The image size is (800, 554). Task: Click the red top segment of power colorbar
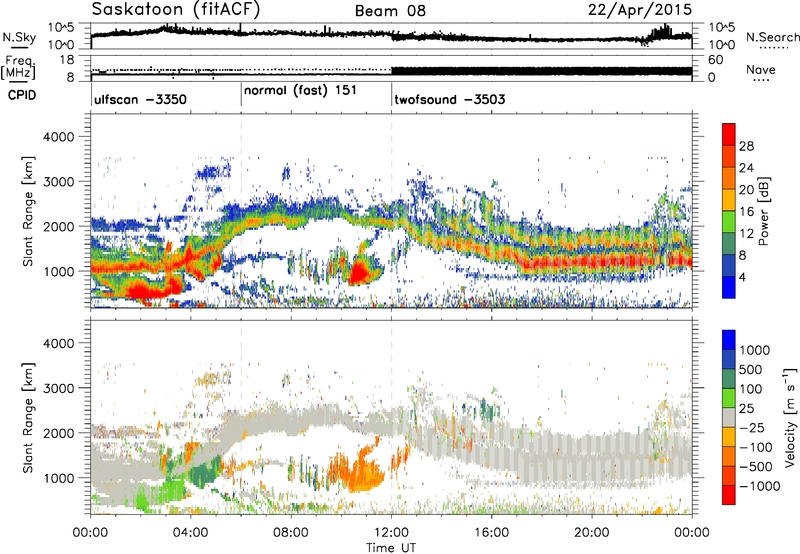coord(729,135)
